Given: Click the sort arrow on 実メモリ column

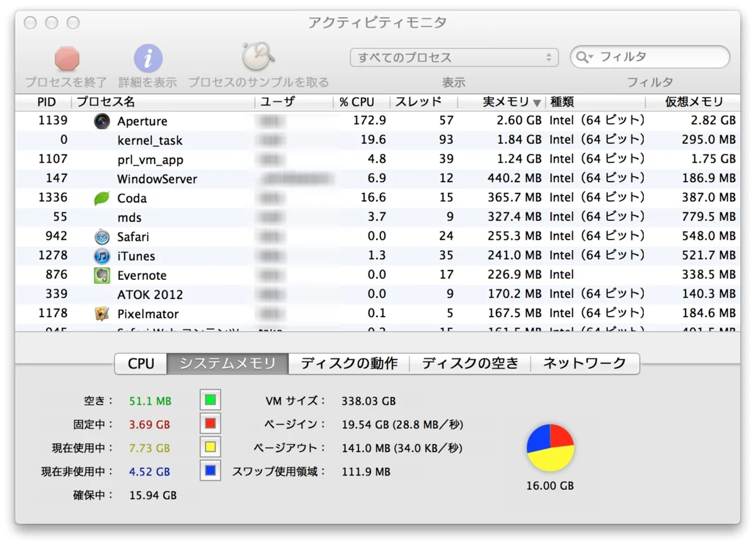Looking at the screenshot, I should coord(537,103).
